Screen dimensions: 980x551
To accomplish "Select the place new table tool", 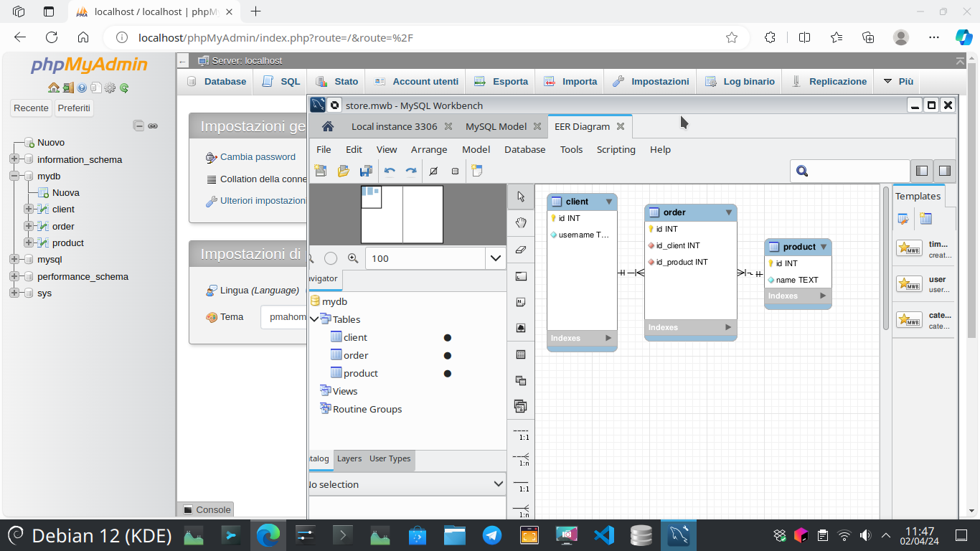I will (x=521, y=354).
